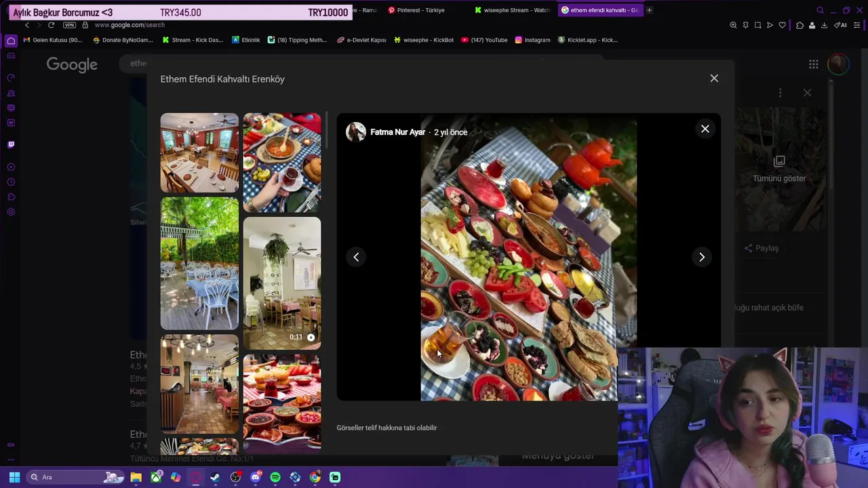Play the 0:11 video thumbnail
Image resolution: width=868 pixels, height=488 pixels.
click(x=282, y=283)
